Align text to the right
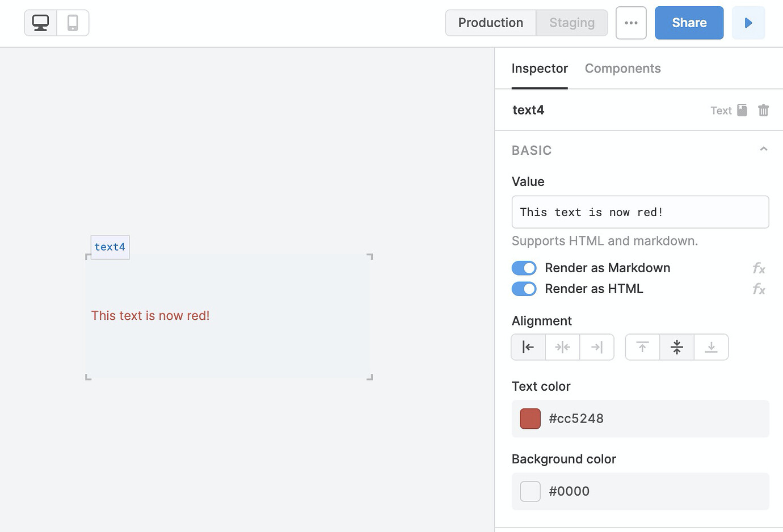 point(597,347)
